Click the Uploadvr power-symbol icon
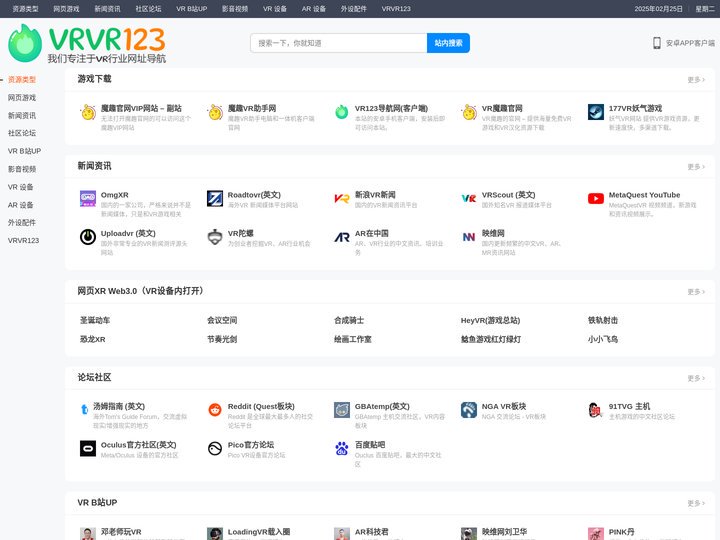This screenshot has width=720, height=540. pos(88,237)
